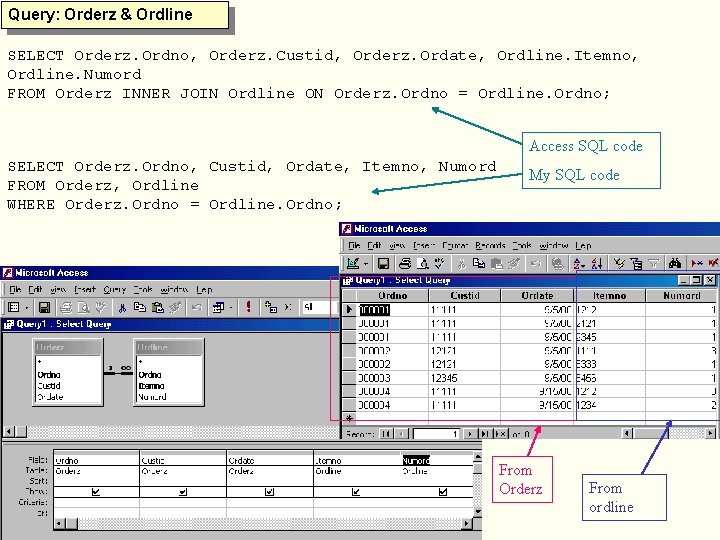Click Copy icon in design window toolbar
Screen dimensions: 720x540
click(140, 307)
